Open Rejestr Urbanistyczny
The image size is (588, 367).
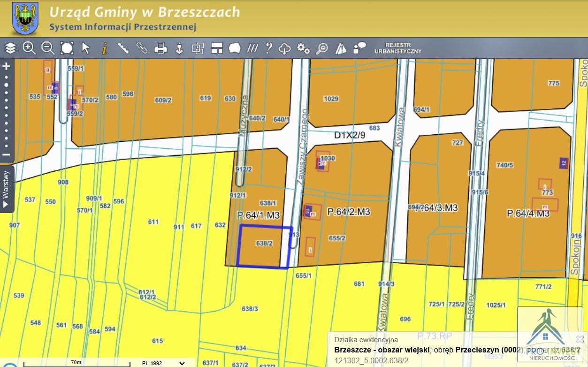(398, 48)
